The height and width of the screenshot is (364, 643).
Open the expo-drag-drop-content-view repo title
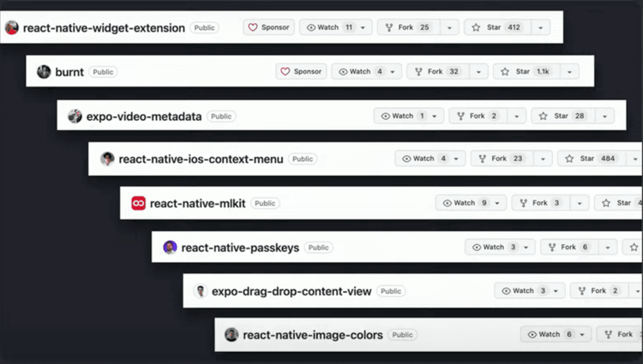291,291
